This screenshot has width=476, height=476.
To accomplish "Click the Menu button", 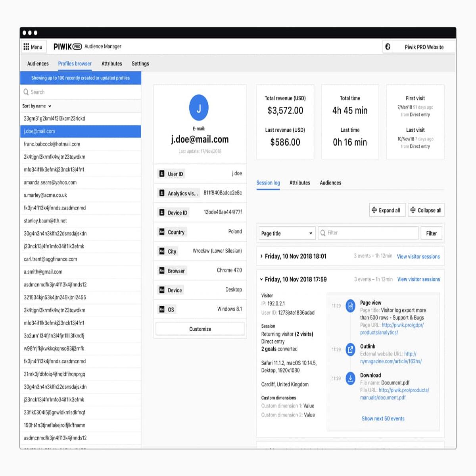I will coord(33,47).
